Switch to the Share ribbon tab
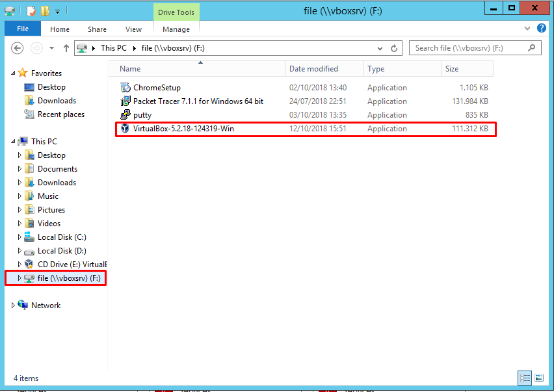 click(x=97, y=29)
